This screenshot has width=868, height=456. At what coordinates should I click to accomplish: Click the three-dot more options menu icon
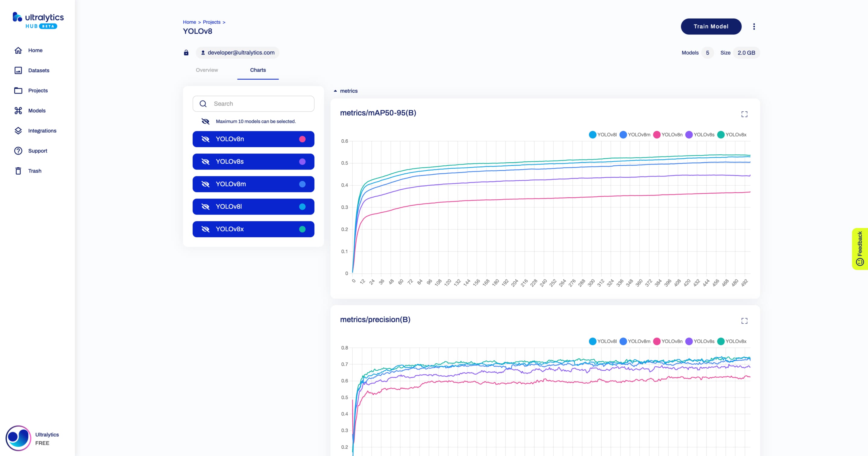coord(754,27)
